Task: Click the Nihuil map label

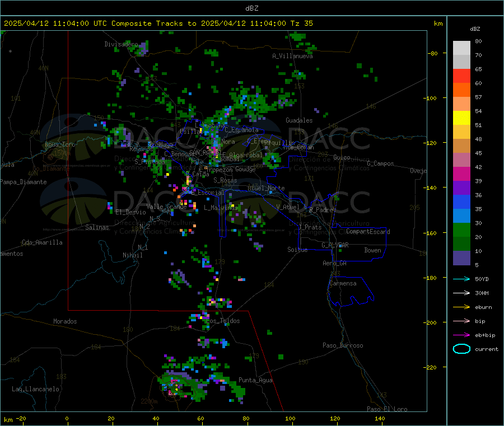Action: [x=133, y=255]
